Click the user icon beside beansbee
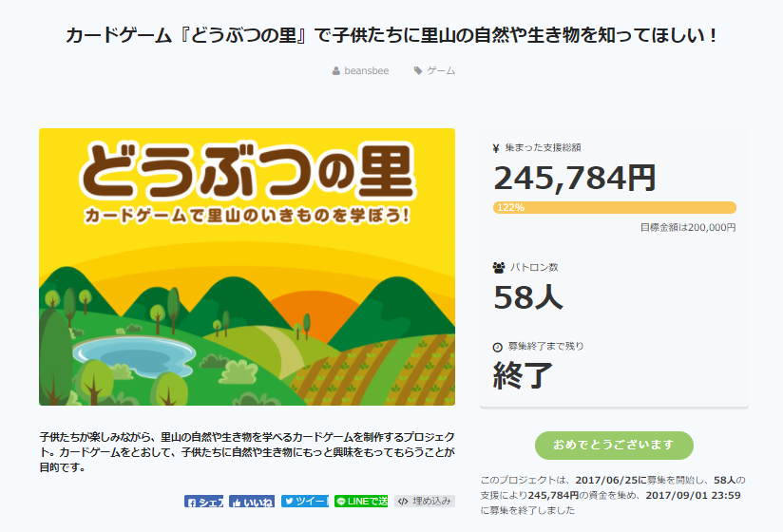The height and width of the screenshot is (532, 783). (335, 71)
